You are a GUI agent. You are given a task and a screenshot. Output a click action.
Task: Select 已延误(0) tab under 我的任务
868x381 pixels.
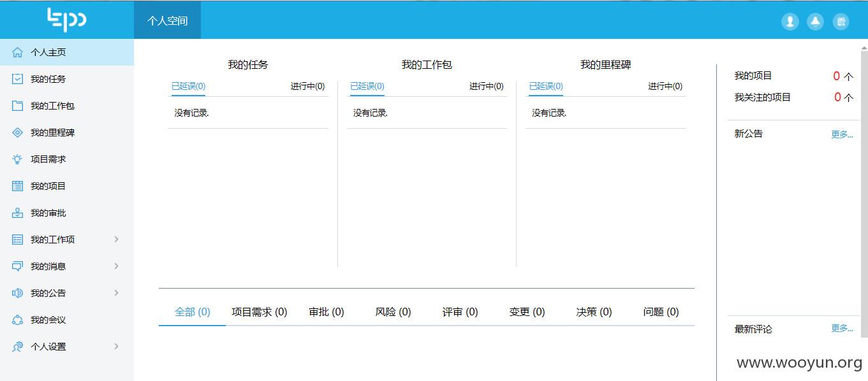pos(188,87)
